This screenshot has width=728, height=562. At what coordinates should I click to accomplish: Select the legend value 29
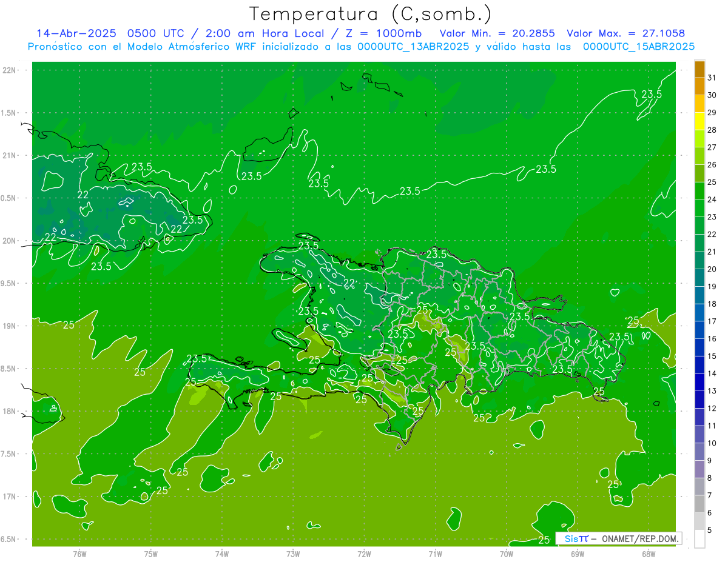[712, 113]
